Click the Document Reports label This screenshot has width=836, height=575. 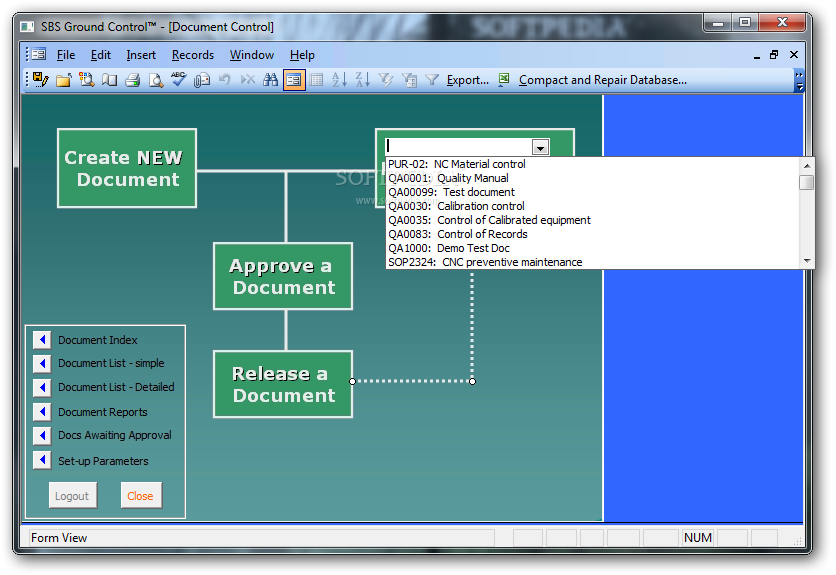(x=102, y=412)
